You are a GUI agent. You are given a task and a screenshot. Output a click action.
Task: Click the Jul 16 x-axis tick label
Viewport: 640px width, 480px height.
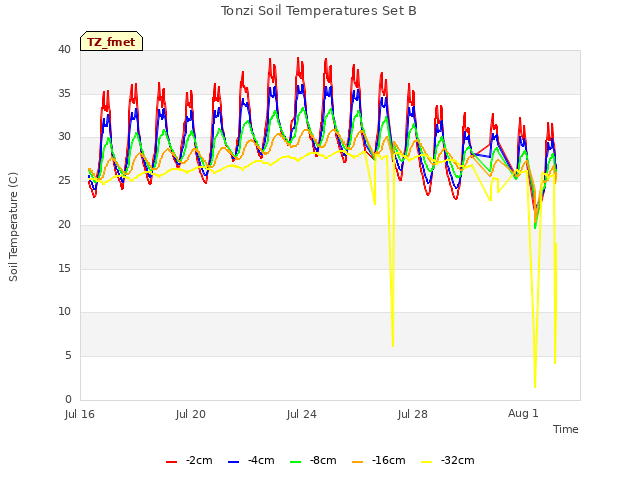click(x=80, y=414)
